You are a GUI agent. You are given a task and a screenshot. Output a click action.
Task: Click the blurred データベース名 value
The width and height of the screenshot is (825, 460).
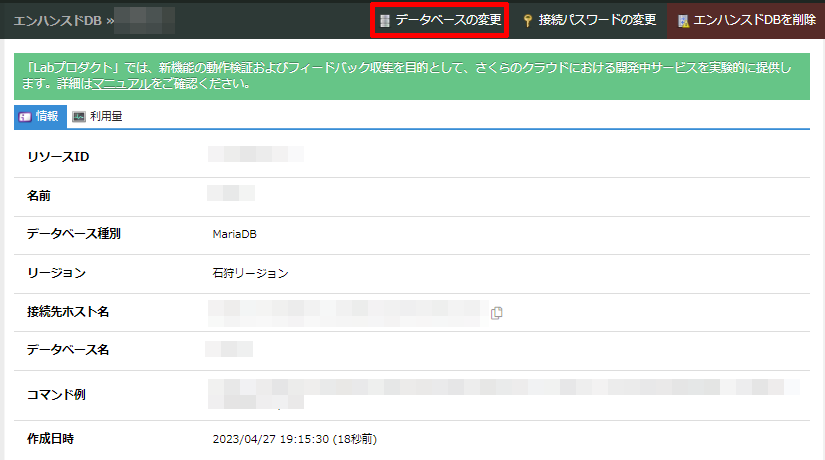(229, 350)
